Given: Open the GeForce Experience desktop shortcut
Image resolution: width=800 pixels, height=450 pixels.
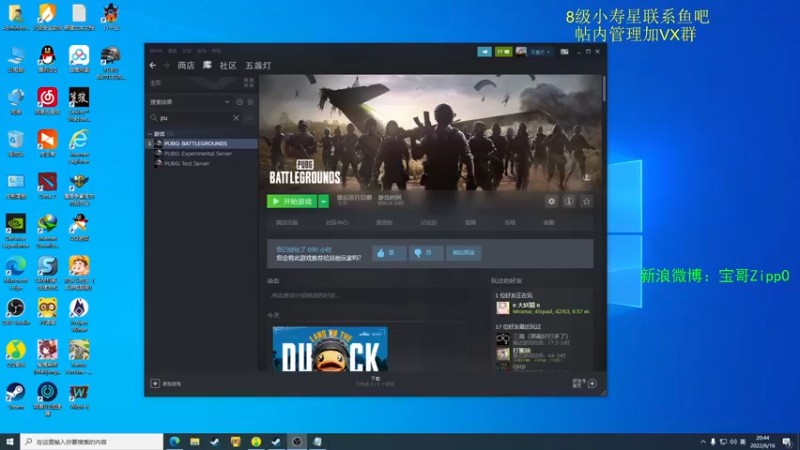Looking at the screenshot, I should pos(15,231).
